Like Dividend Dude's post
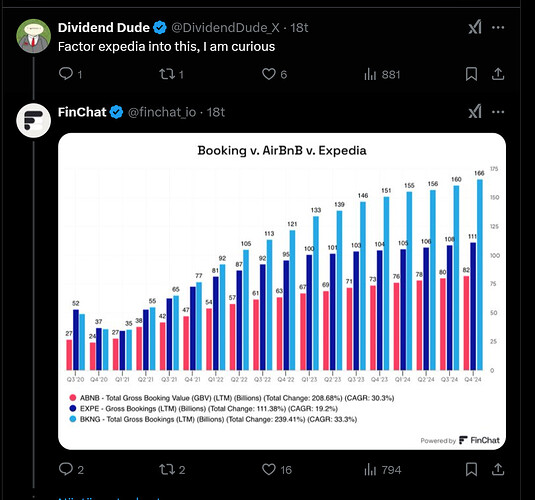The height and width of the screenshot is (500, 535). [x=274, y=74]
